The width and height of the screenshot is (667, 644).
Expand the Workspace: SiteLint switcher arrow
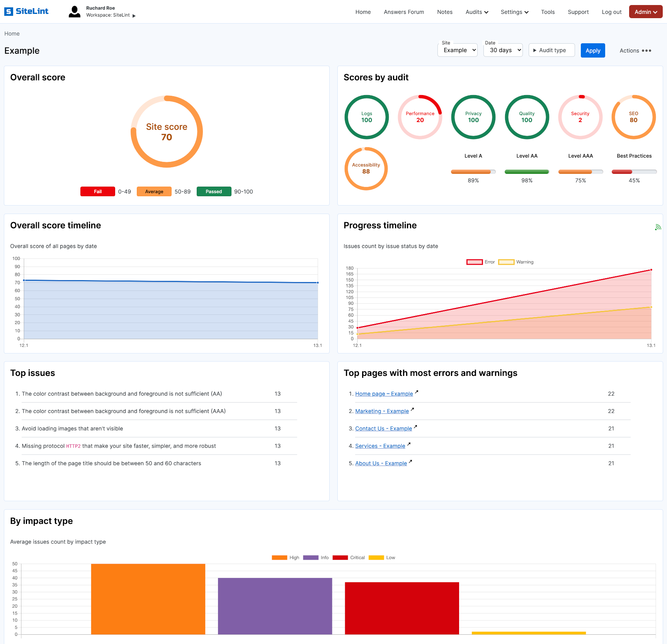tap(134, 16)
